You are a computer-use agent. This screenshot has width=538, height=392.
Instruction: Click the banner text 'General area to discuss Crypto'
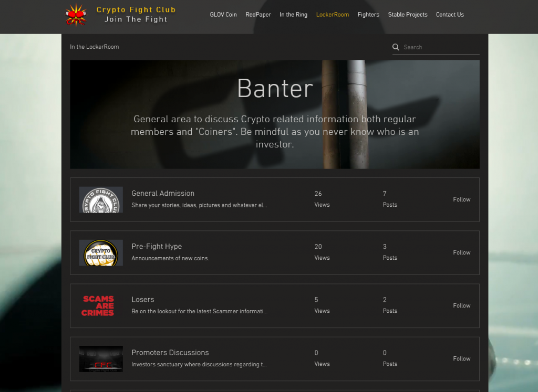275,132
